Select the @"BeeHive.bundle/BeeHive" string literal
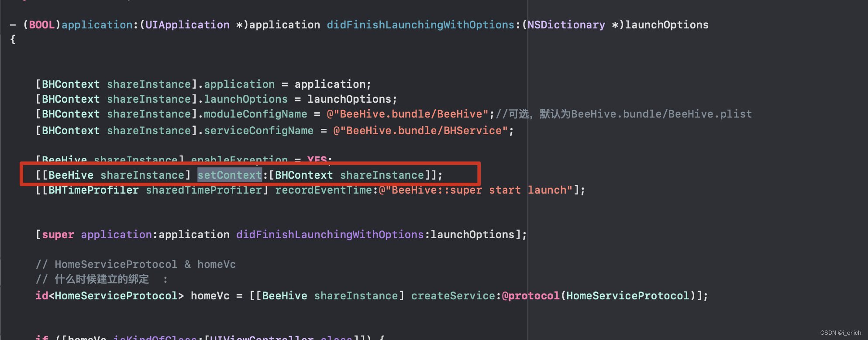 408,114
